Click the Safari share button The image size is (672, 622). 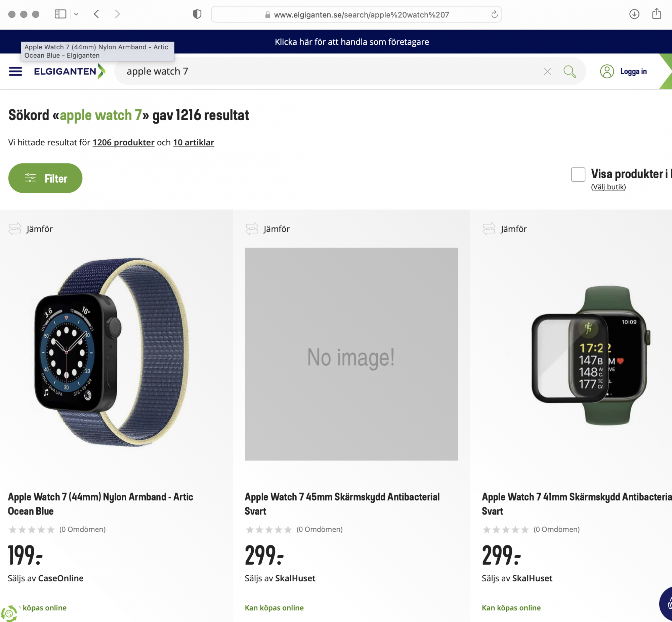[x=656, y=14]
